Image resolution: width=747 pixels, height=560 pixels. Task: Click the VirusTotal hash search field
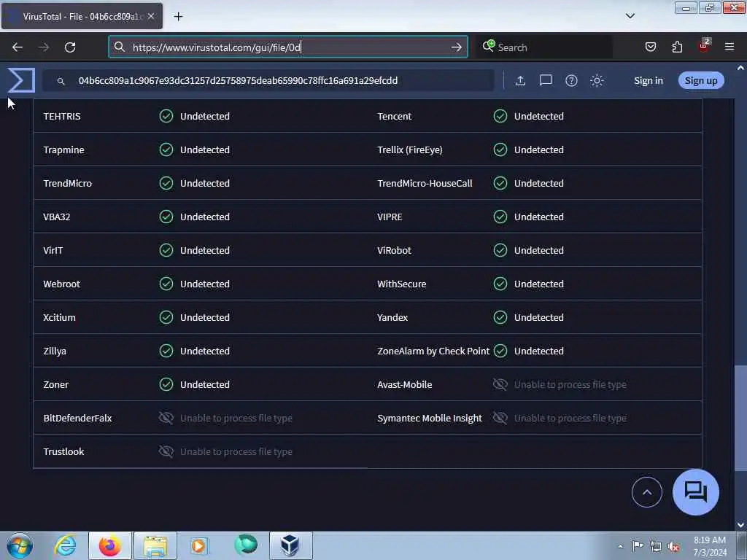[x=268, y=80]
